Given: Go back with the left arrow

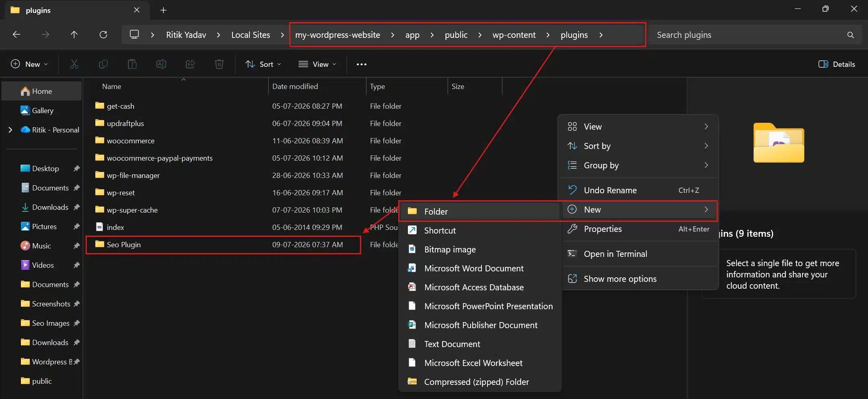Looking at the screenshot, I should coord(16,35).
